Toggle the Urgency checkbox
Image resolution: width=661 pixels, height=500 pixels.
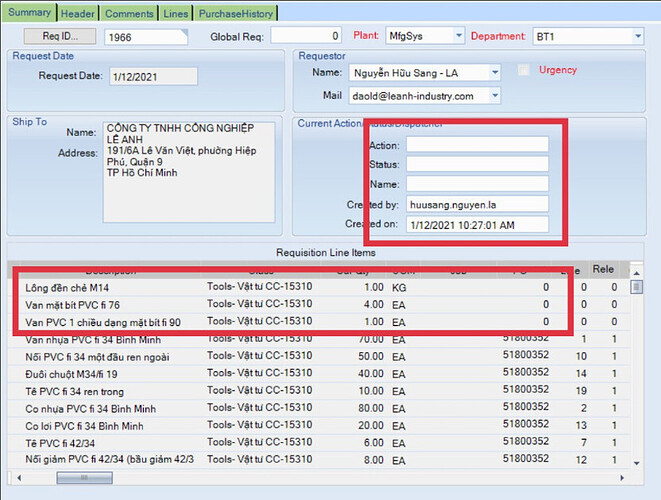pyautogui.click(x=523, y=70)
